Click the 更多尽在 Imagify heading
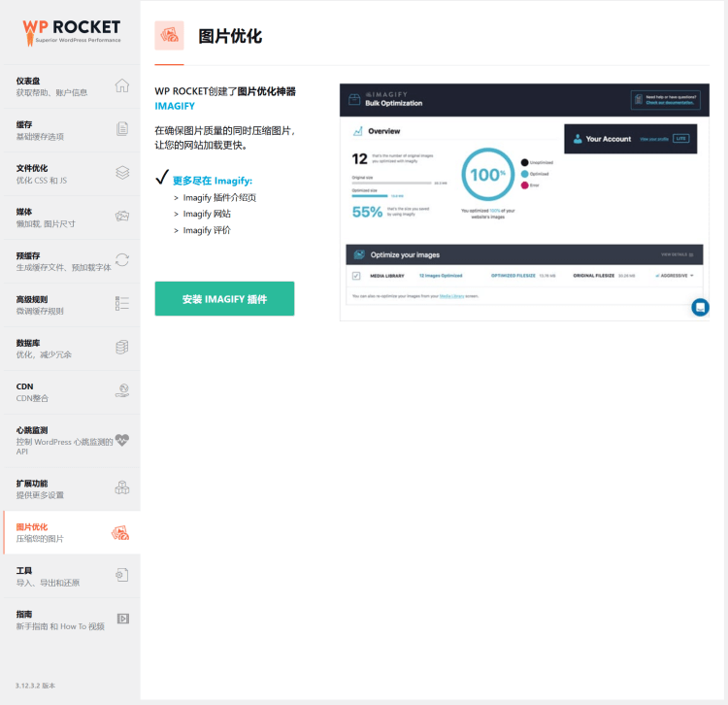728x705 pixels. (213, 181)
